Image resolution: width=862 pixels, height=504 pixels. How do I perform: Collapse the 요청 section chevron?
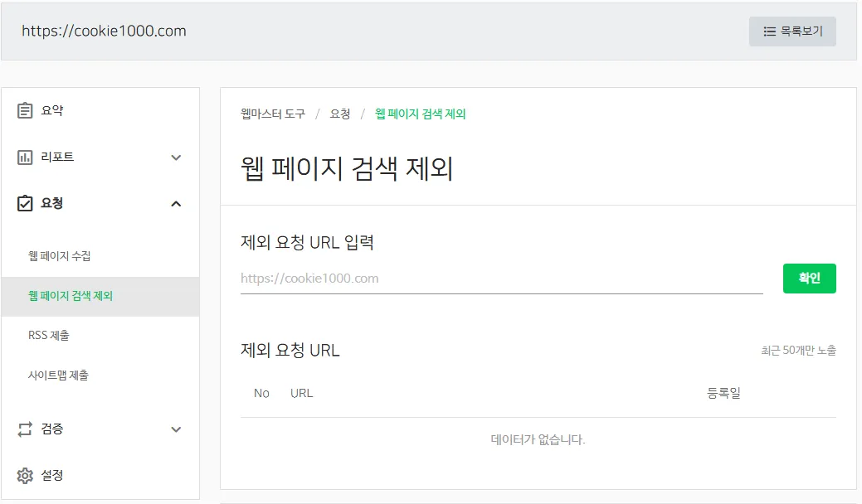(176, 203)
